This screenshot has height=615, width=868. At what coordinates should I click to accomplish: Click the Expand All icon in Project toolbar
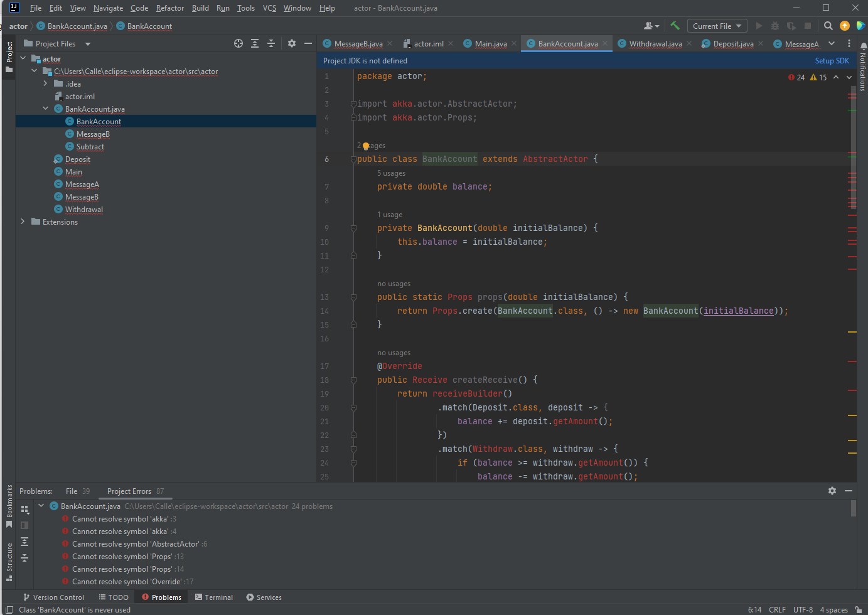point(254,43)
